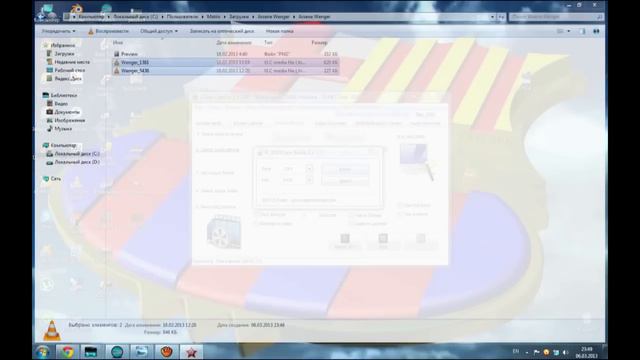
Task: Go to Локальный диск (C:) in address bar
Action: coord(136,17)
